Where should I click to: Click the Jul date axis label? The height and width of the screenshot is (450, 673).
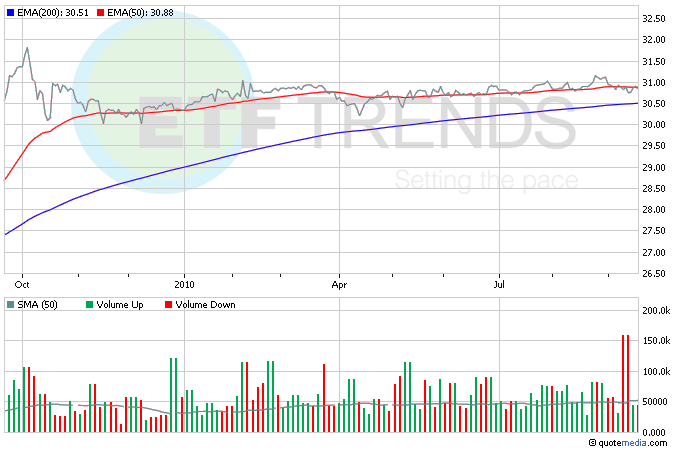point(499,284)
